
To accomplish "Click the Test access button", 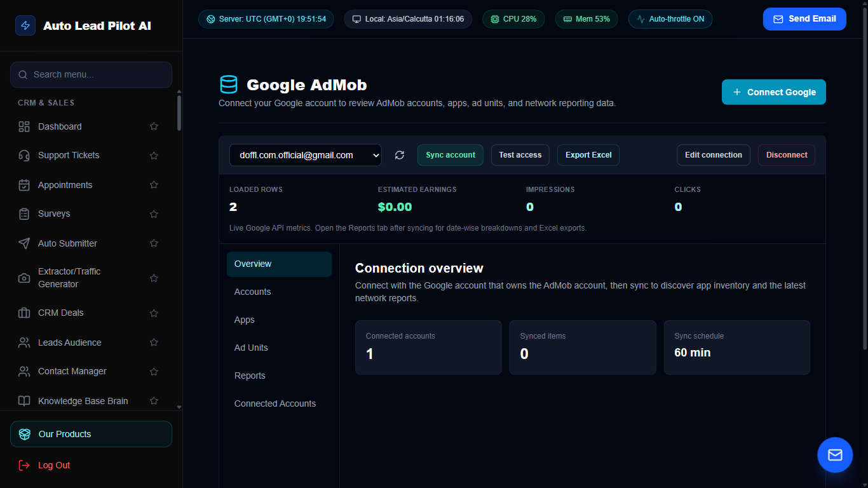I will pyautogui.click(x=520, y=155).
